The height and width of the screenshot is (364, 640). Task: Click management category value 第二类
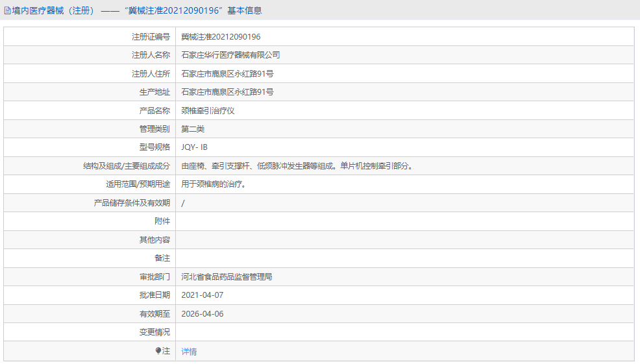(193, 129)
